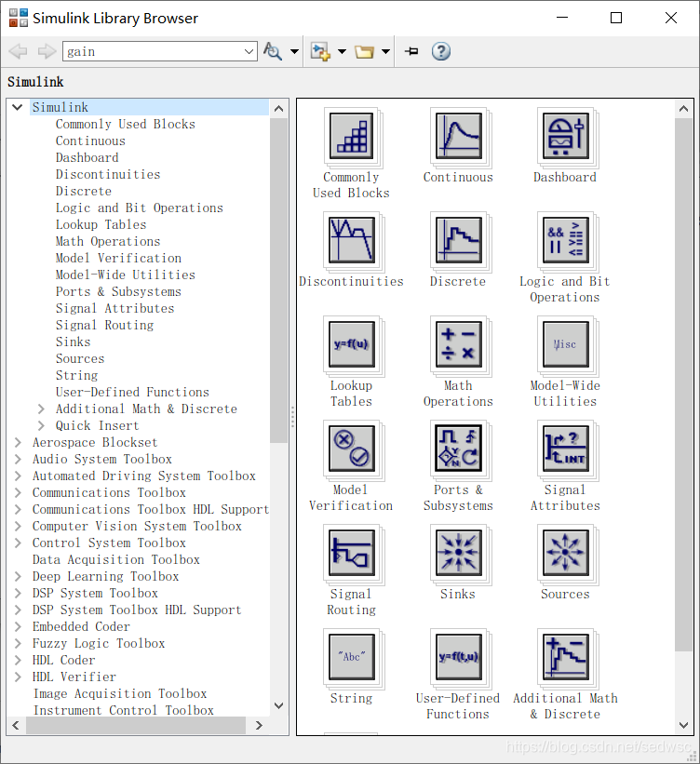Open the User-Defined Functions library icon
Image resolution: width=700 pixels, height=764 pixels.
(460, 659)
